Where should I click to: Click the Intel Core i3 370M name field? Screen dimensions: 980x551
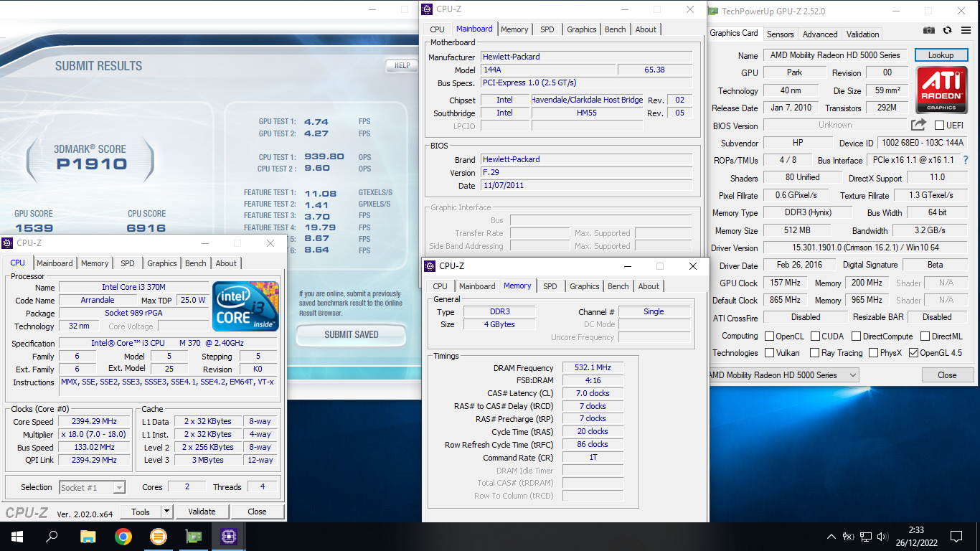click(133, 287)
